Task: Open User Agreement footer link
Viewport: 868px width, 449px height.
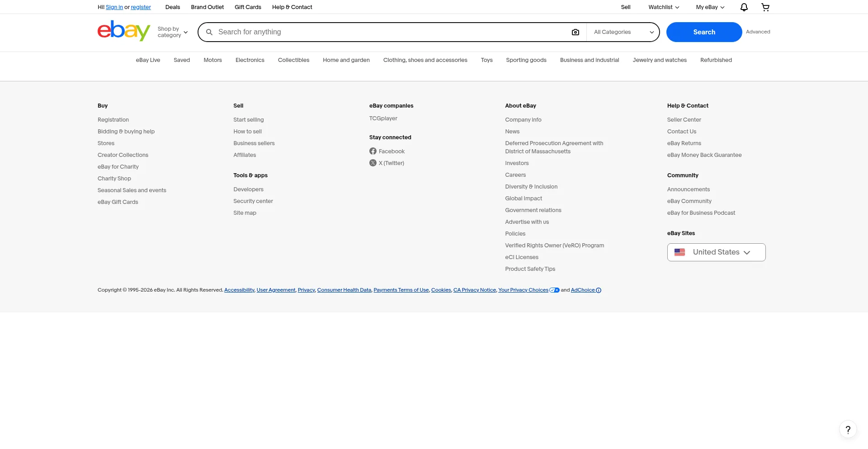Action: pos(276,290)
